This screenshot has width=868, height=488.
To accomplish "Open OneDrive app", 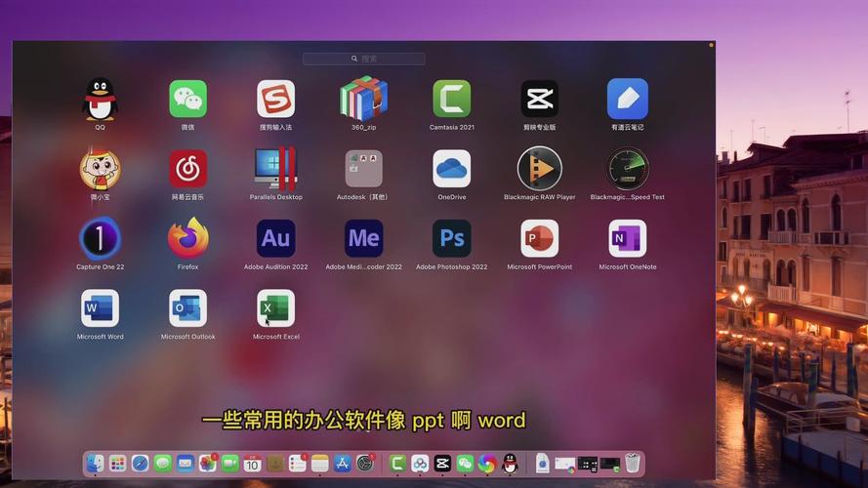I will point(452,169).
